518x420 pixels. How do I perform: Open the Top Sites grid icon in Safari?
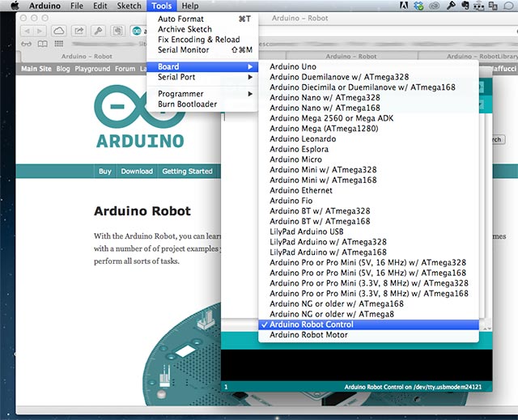coord(59,44)
